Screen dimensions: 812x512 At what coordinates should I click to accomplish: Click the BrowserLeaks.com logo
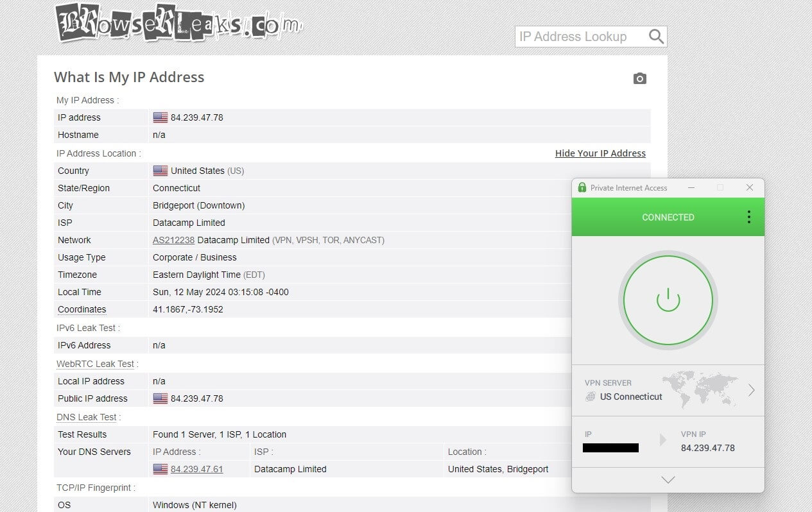coord(178,23)
